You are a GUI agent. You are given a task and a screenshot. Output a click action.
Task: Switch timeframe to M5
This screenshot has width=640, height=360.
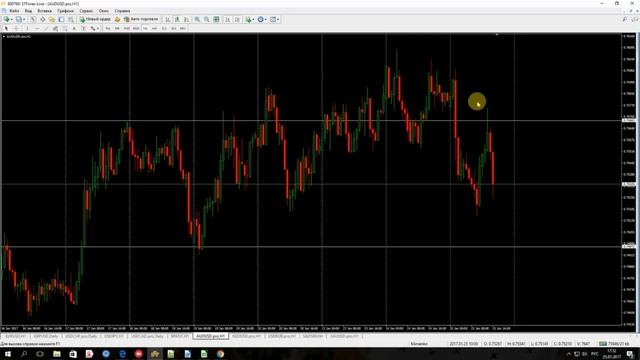tap(117, 28)
